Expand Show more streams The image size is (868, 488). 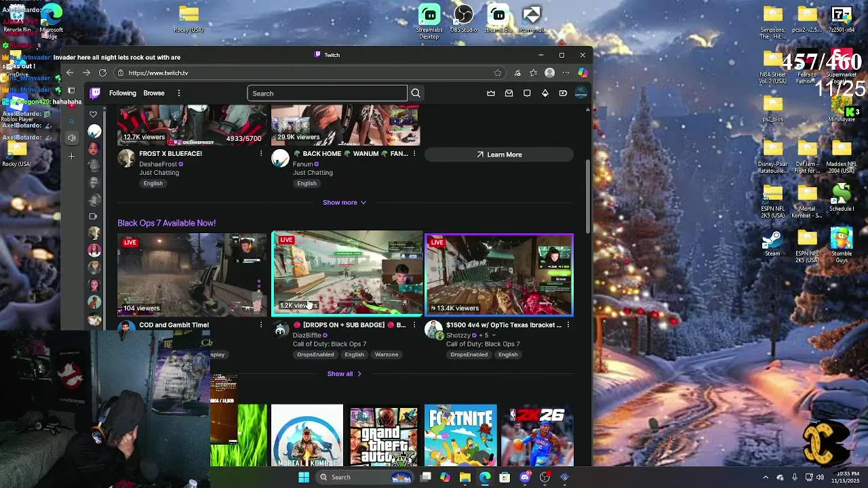coord(344,202)
